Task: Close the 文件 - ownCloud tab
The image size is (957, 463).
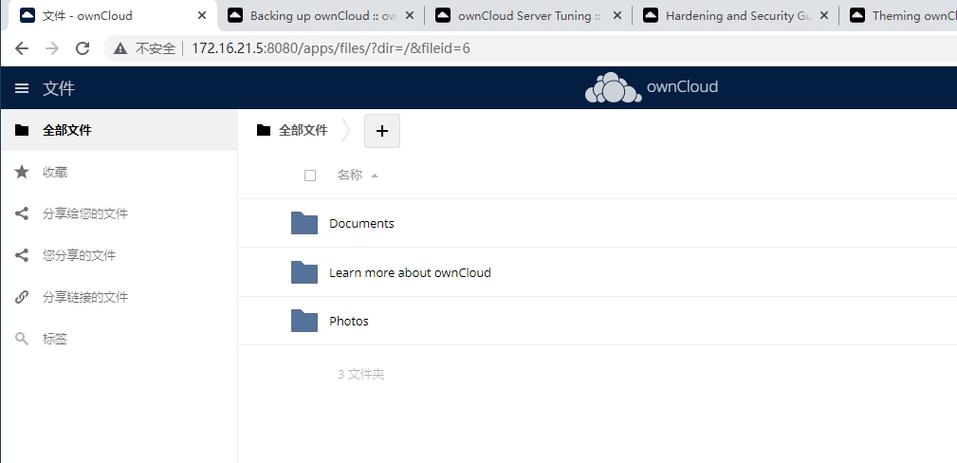Action: 202,15
